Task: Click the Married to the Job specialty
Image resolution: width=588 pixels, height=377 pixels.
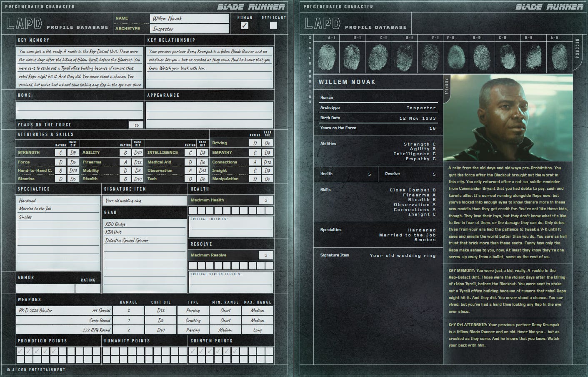Action: point(58,209)
